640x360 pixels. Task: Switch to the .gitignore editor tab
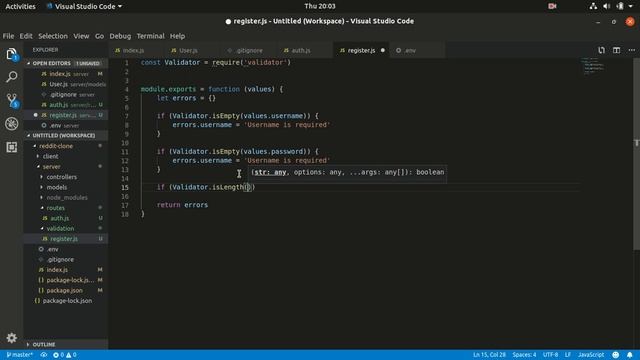(x=250, y=50)
